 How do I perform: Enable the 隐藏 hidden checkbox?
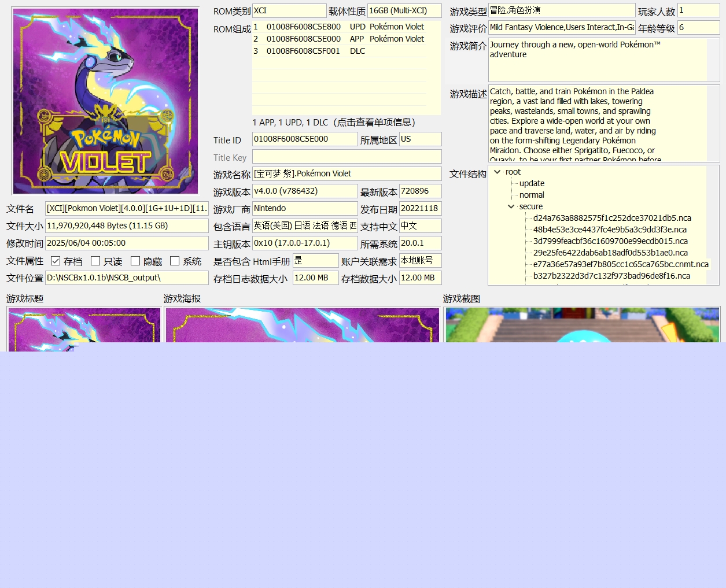pos(135,261)
